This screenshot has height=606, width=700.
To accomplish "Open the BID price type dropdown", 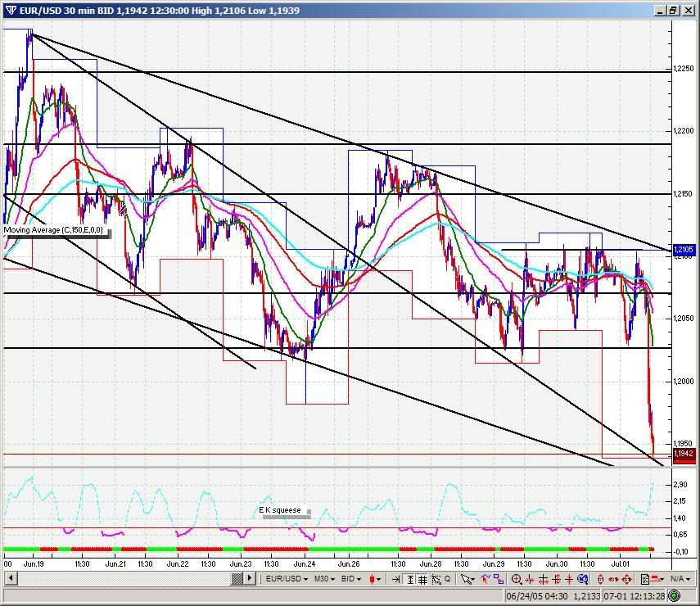I will point(351,579).
